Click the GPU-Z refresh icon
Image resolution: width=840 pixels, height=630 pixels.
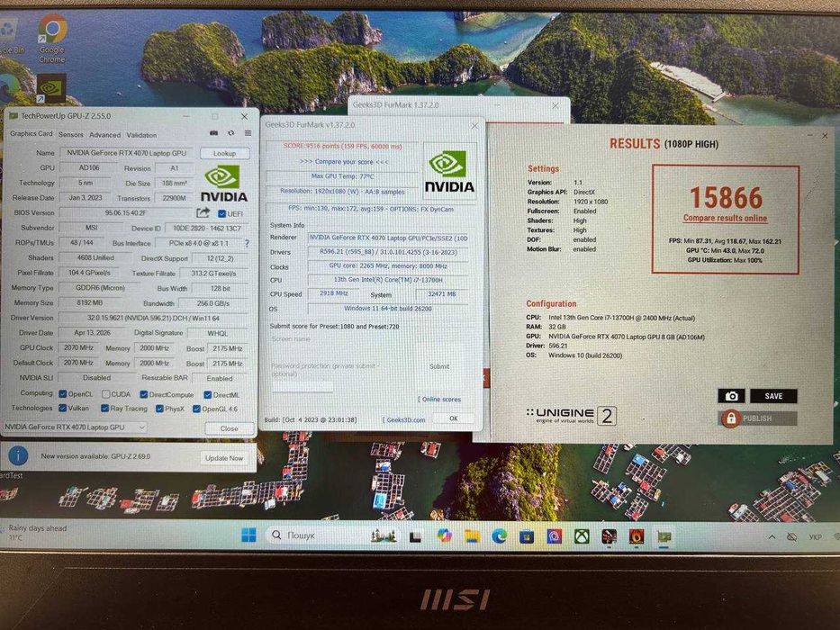click(x=230, y=133)
